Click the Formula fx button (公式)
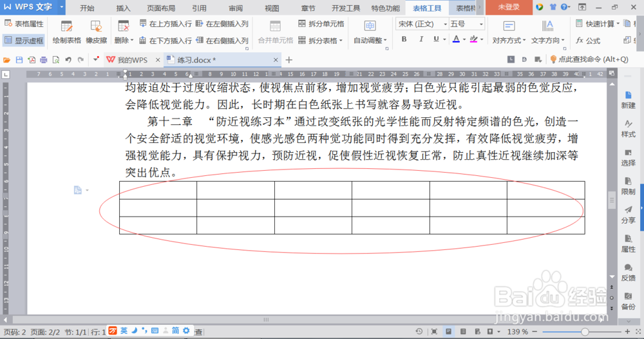This screenshot has width=644, height=339. [588, 40]
